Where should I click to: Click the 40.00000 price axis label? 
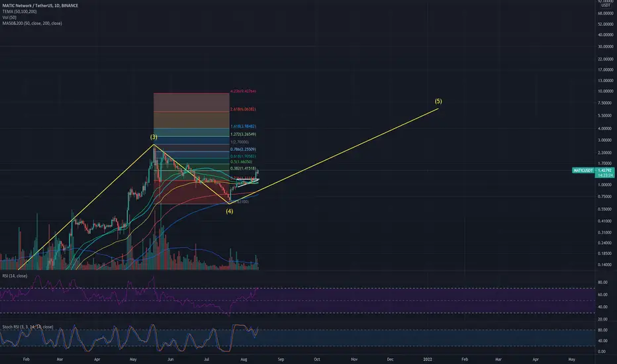[605, 34]
